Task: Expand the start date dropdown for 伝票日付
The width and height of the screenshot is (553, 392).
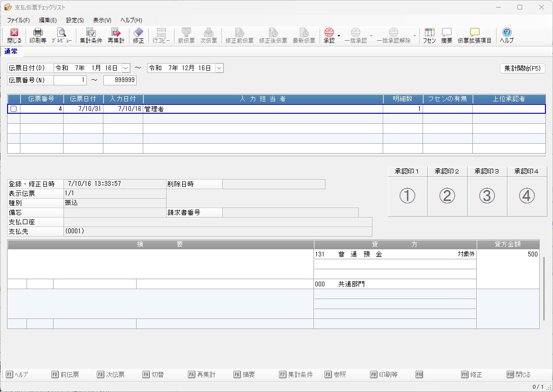Action: click(126, 68)
